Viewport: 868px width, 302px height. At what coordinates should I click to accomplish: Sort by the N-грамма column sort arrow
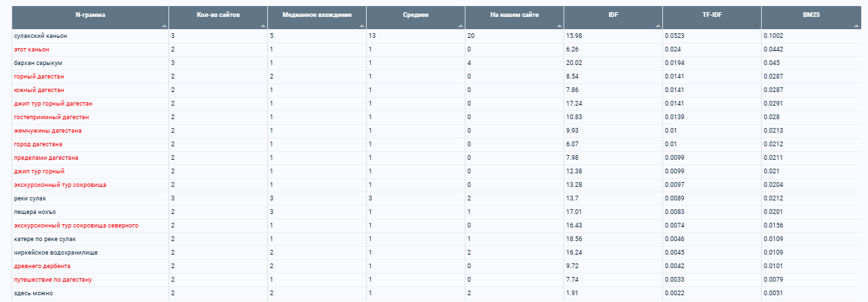tap(164, 26)
